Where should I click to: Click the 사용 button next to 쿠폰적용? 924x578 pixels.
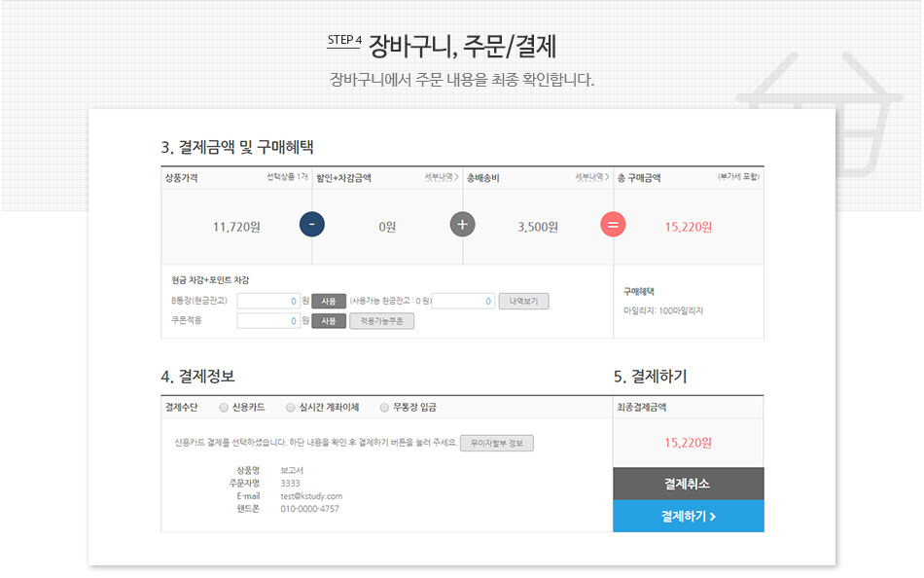(328, 320)
